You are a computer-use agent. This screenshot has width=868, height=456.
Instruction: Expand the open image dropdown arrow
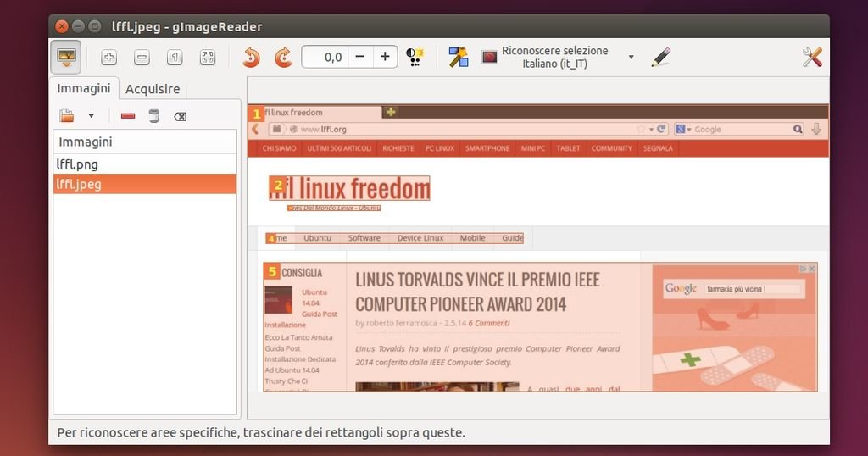(x=92, y=116)
